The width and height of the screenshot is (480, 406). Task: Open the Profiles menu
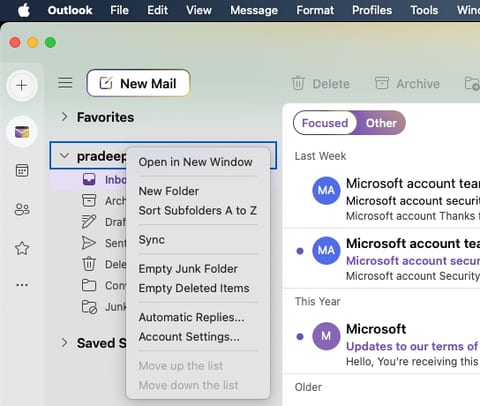[x=372, y=10]
